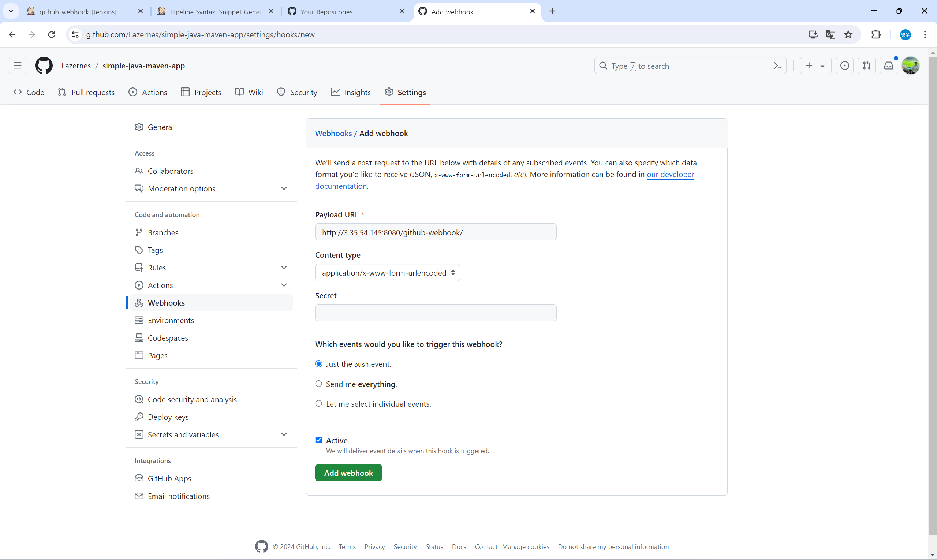The height and width of the screenshot is (560, 937).
Task: Open the notifications inbox icon
Action: 889,66
